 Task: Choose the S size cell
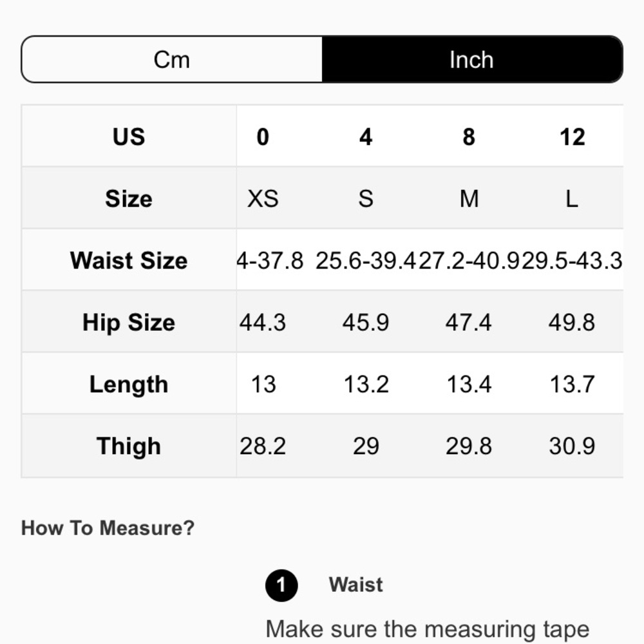coord(366,198)
